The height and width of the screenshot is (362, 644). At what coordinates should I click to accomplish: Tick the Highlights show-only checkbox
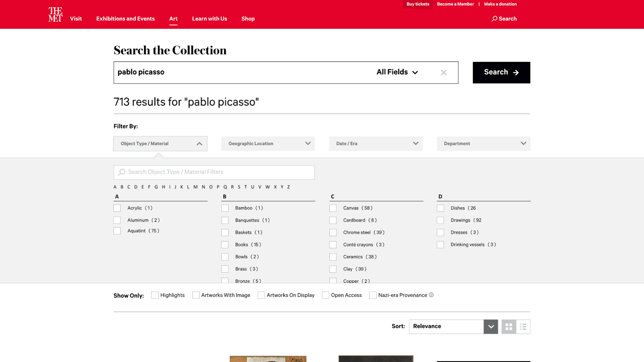(x=155, y=295)
